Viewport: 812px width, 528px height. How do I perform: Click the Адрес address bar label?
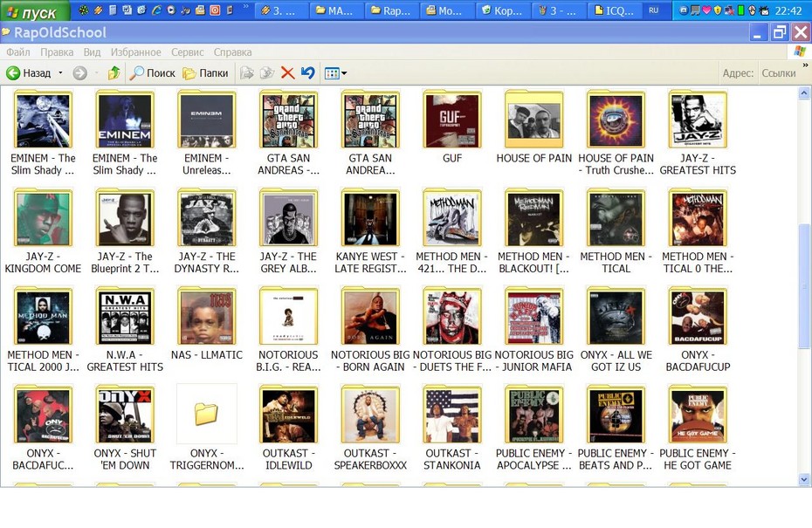pos(738,73)
